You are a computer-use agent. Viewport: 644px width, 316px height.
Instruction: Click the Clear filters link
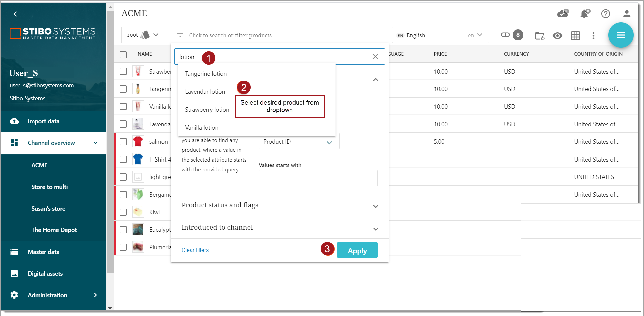point(195,250)
